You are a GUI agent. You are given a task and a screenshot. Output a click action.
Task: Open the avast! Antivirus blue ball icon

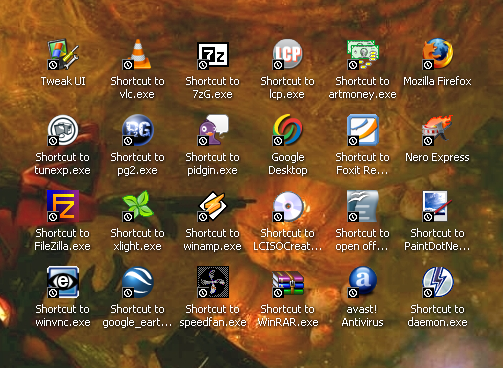pos(363,282)
